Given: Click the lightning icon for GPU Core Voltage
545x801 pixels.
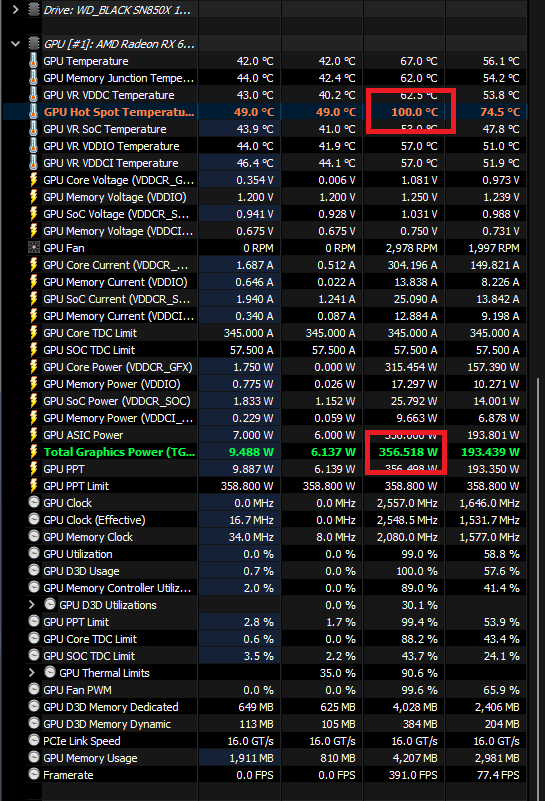Looking at the screenshot, I should 34,180.
